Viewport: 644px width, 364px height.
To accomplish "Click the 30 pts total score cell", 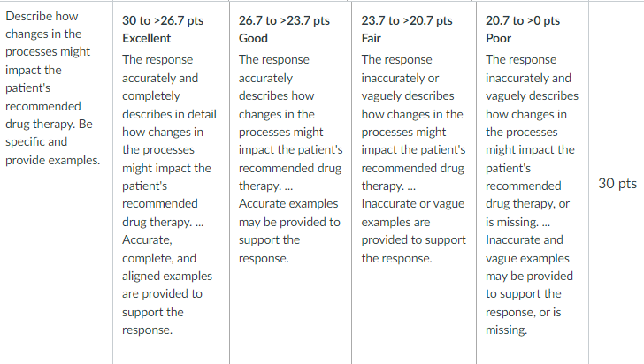I will (x=617, y=184).
